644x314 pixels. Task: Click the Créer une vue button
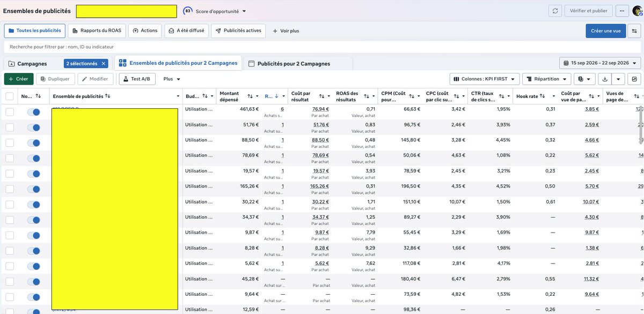pos(605,31)
